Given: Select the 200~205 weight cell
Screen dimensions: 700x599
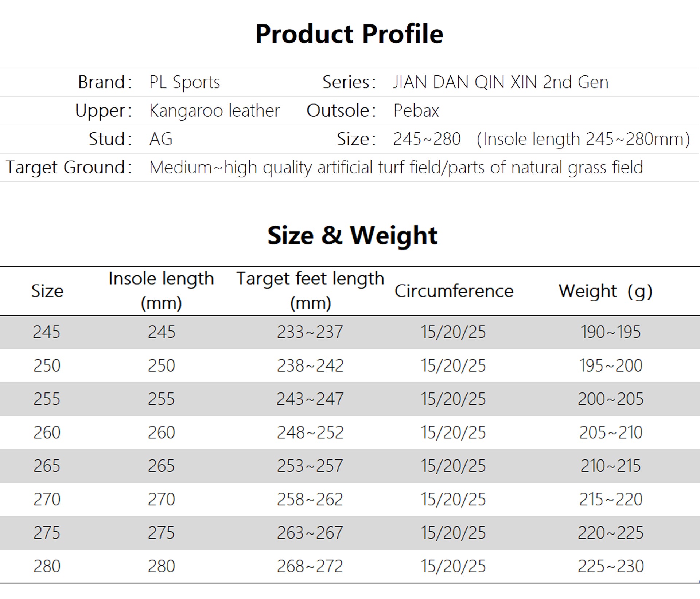Looking at the screenshot, I should [x=611, y=399].
